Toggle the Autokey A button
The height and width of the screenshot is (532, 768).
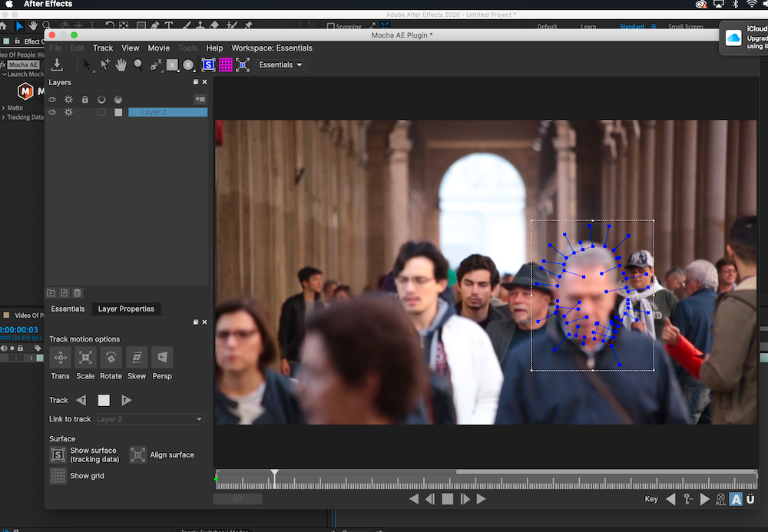pos(735,500)
